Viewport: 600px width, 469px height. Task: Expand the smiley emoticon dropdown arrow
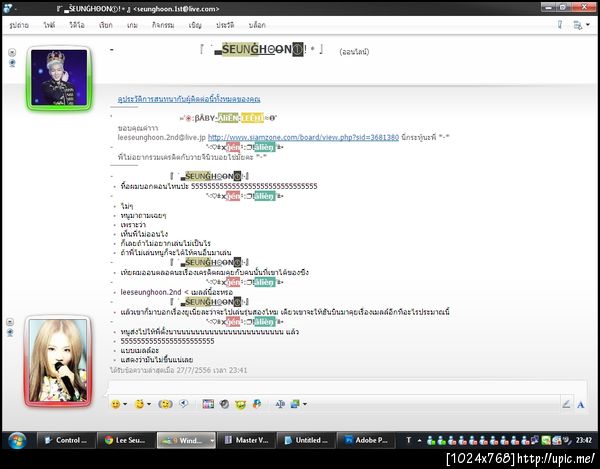click(x=125, y=404)
